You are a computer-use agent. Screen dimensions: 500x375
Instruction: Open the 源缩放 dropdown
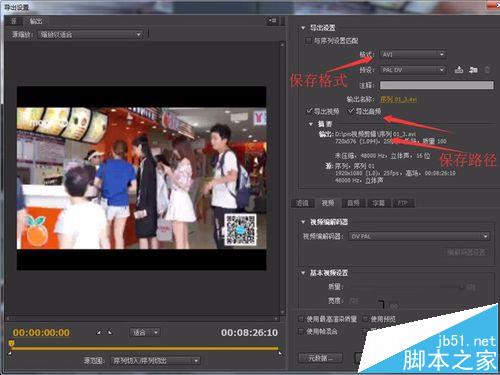(x=90, y=34)
